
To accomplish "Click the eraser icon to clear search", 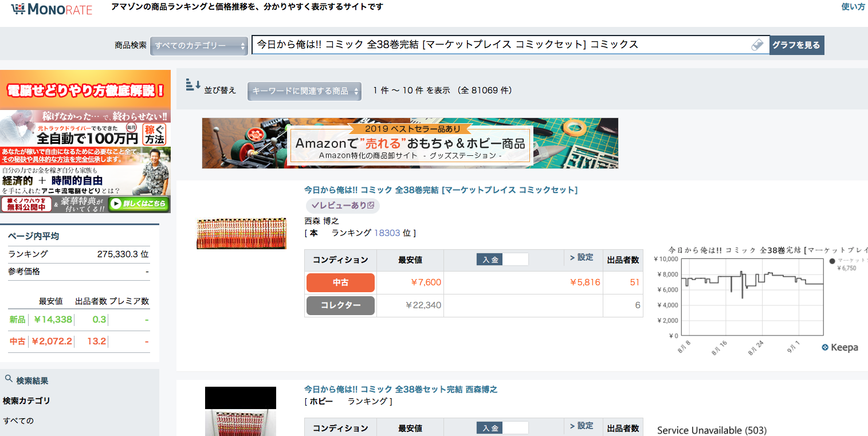I will [757, 45].
